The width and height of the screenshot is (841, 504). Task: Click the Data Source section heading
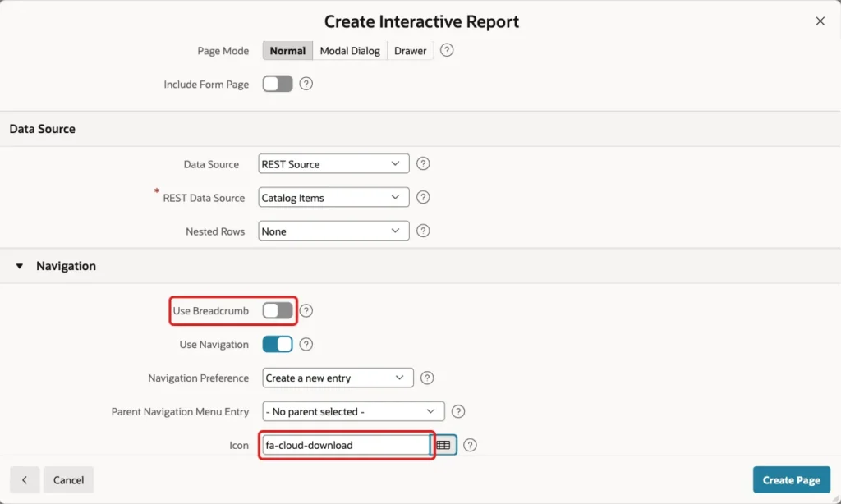tap(43, 129)
